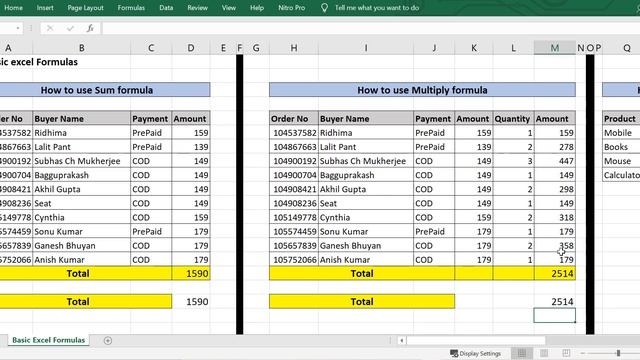Image resolution: width=640 pixels, height=360 pixels.
Task: Open the Data ribbon tab
Action: (166, 8)
